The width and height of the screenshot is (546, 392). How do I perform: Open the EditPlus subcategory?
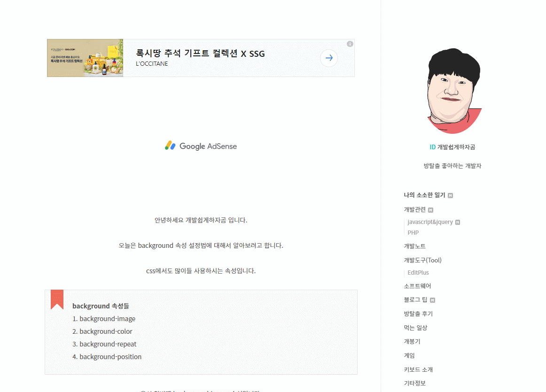(x=418, y=273)
